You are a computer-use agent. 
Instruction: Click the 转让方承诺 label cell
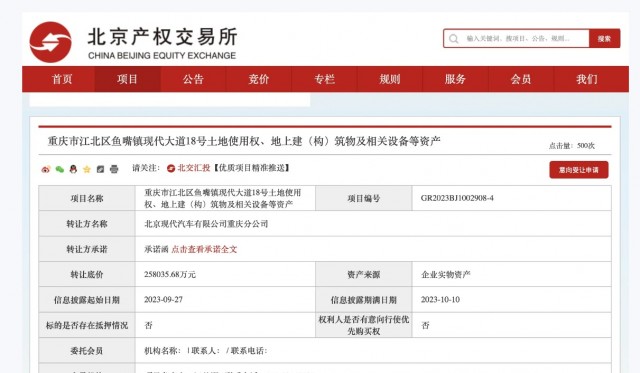pos(87,249)
